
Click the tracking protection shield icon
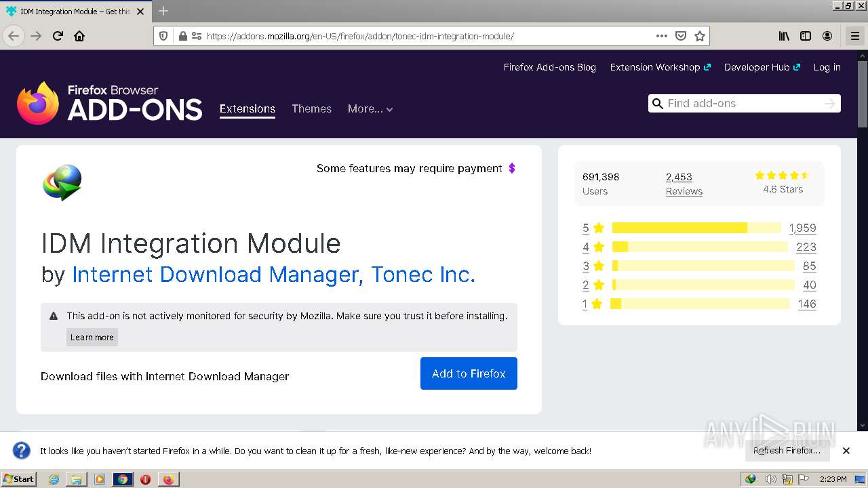coord(163,36)
